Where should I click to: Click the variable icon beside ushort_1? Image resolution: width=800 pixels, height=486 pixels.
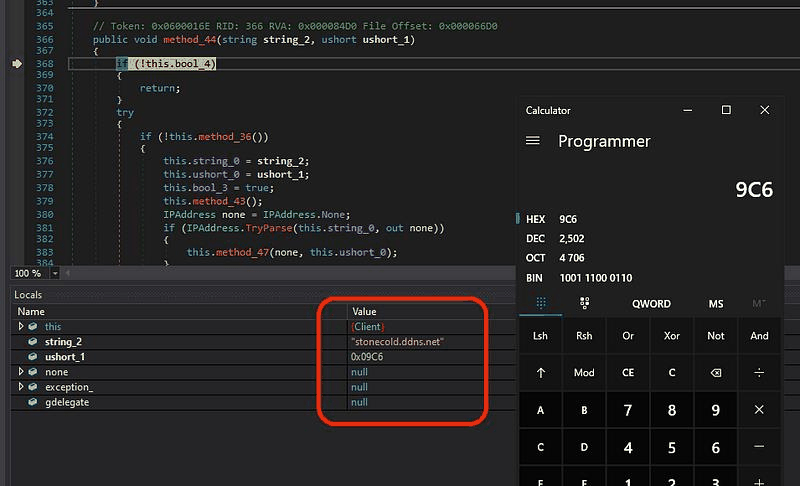[x=33, y=357]
